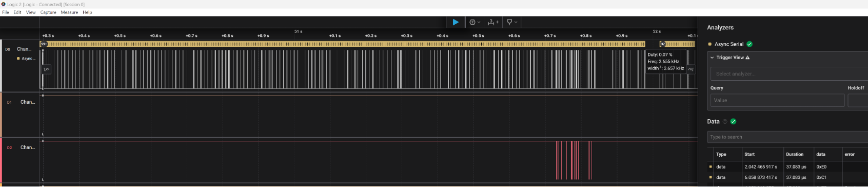This screenshot has height=187, width=868.
Task: Select the row with data 0xC1
Action: pos(787,177)
